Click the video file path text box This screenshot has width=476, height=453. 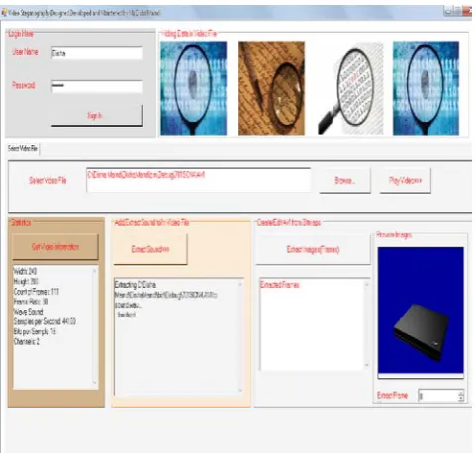(198, 180)
